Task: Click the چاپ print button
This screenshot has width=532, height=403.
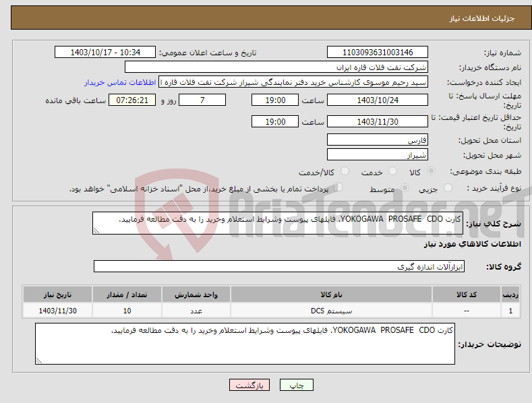Action: click(x=297, y=385)
